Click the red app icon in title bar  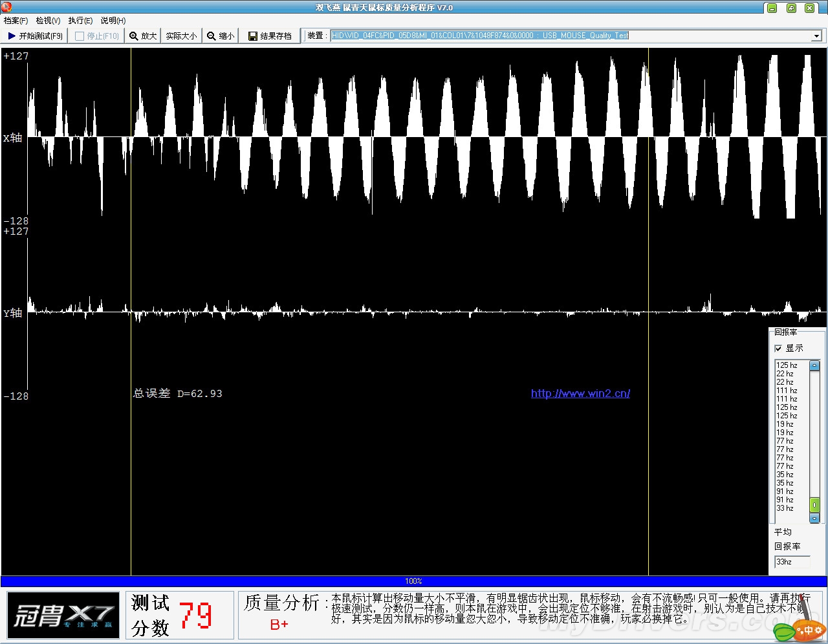point(6,7)
